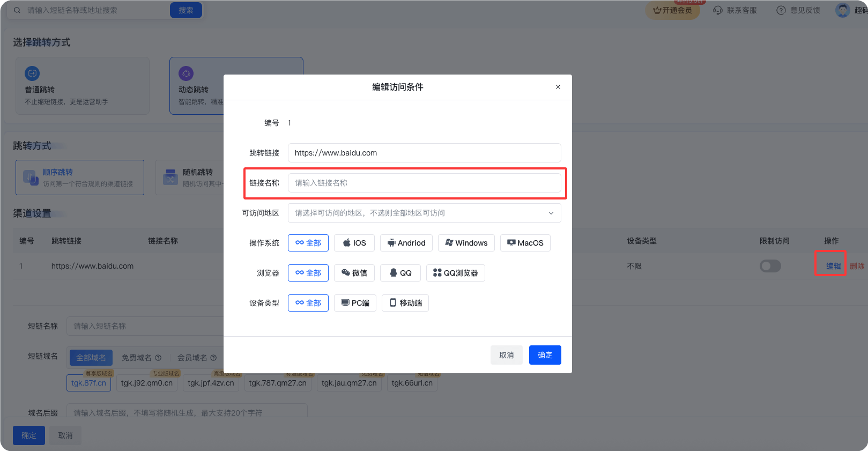Click the 设备类型 column header
868x451 pixels.
[x=642, y=241]
